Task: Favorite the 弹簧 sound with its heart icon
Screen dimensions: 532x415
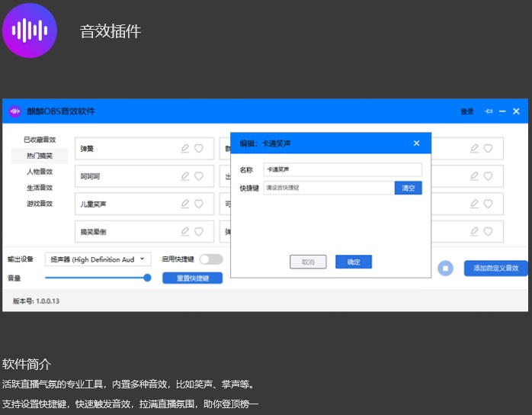Action: coord(199,149)
